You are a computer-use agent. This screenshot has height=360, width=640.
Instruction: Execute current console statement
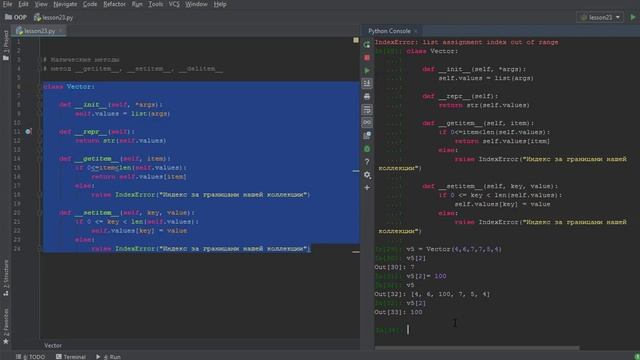(x=367, y=71)
